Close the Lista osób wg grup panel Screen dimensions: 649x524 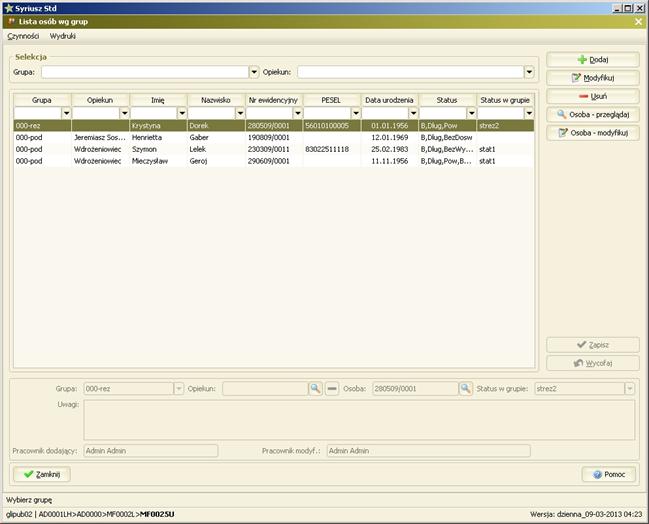[638, 22]
